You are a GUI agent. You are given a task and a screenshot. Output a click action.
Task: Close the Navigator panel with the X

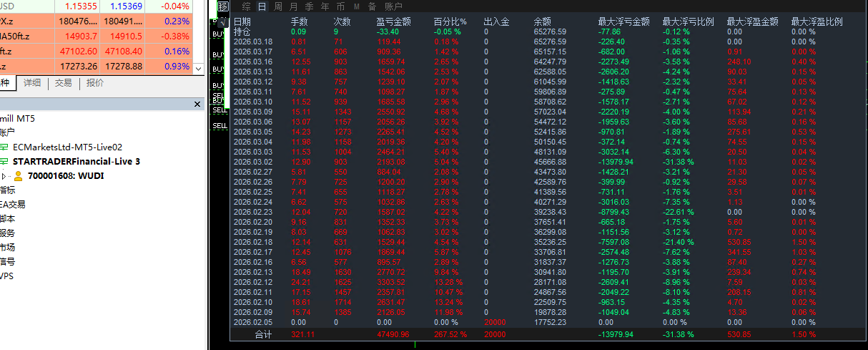[199, 104]
